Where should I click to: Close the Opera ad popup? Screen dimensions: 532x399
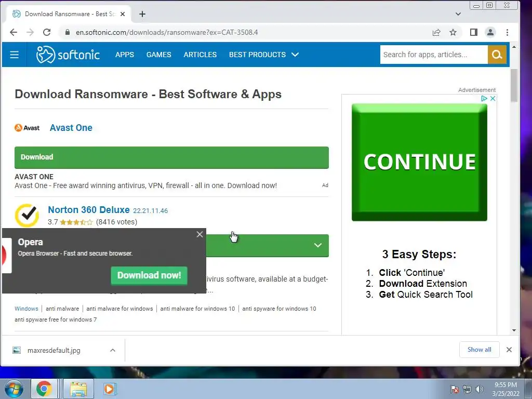click(200, 234)
